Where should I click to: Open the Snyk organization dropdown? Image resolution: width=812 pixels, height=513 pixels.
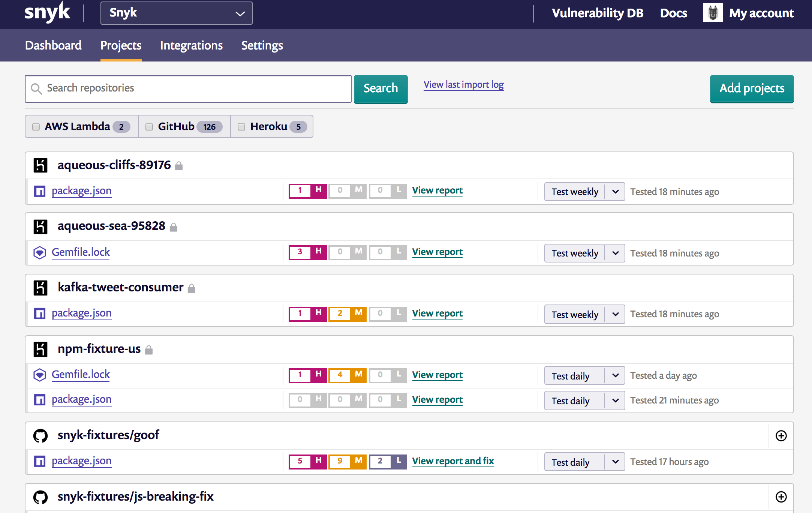tap(176, 13)
